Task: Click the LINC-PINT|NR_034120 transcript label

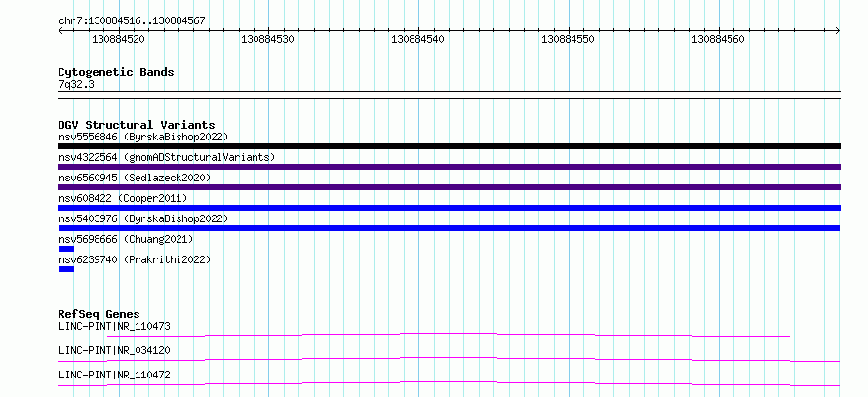Action: (x=114, y=350)
